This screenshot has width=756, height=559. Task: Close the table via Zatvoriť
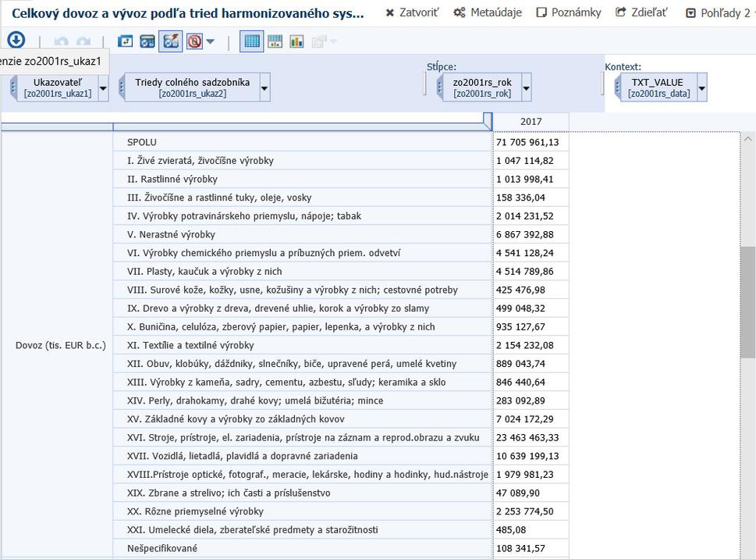[x=412, y=12]
